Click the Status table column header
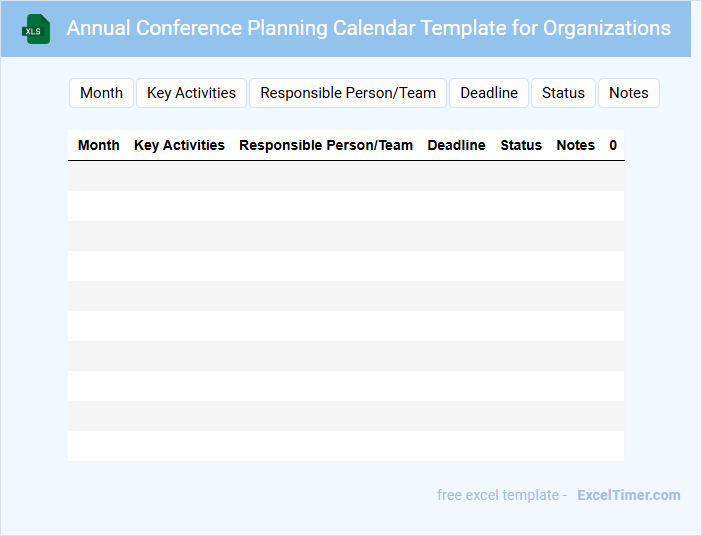Viewport: 702px width, 536px height. pyautogui.click(x=521, y=145)
